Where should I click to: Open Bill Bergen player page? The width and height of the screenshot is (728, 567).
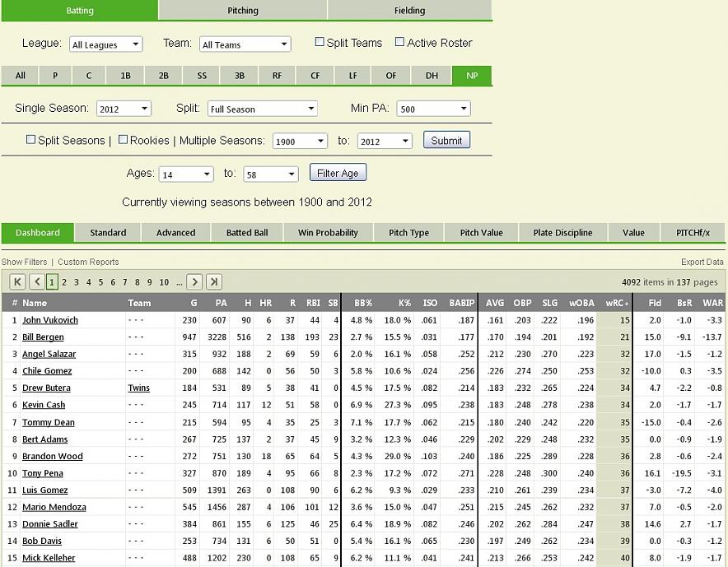click(43, 337)
